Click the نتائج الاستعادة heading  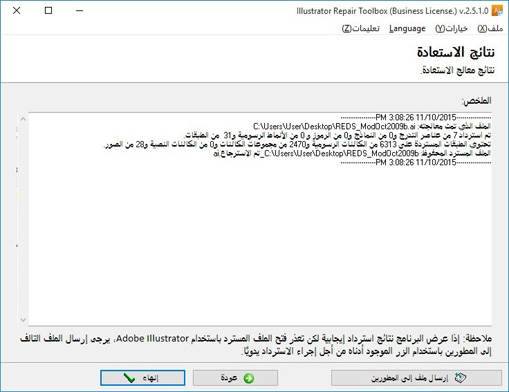pyautogui.click(x=456, y=52)
